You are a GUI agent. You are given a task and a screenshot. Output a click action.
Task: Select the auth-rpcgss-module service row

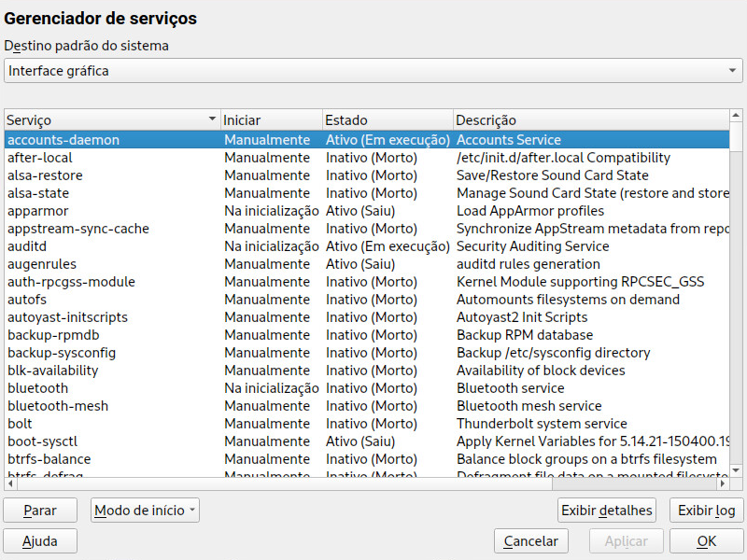367,282
